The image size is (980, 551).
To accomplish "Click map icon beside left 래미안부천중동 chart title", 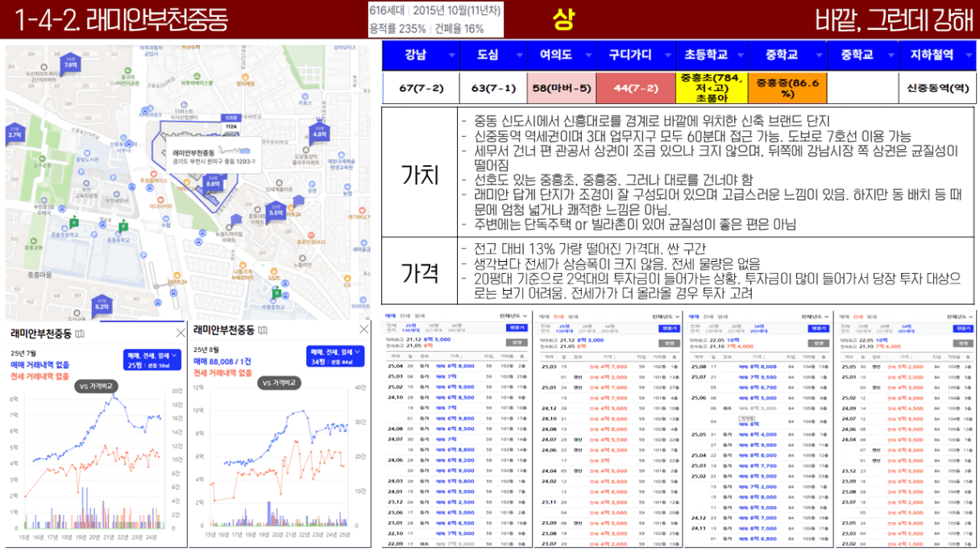I will coord(79,333).
